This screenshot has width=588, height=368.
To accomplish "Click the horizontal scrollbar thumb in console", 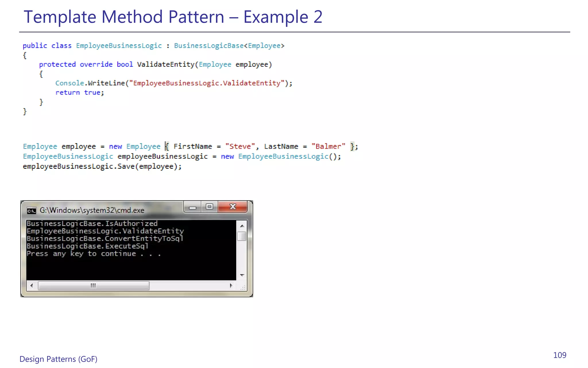I will tap(93, 285).
